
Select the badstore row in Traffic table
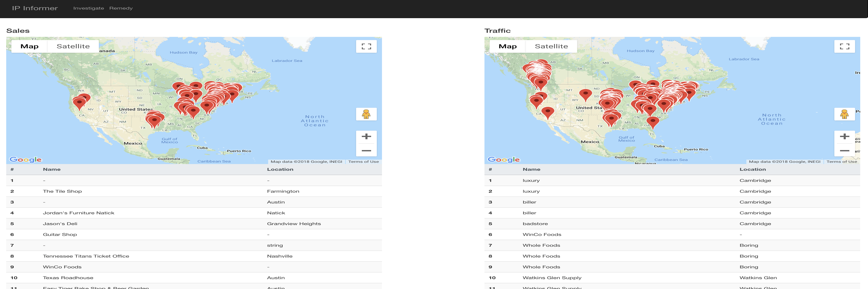535,224
